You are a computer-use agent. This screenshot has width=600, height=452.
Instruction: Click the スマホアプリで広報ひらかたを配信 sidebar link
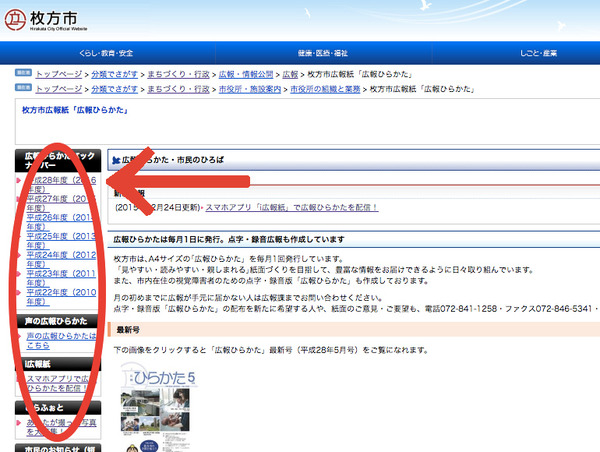click(x=62, y=386)
